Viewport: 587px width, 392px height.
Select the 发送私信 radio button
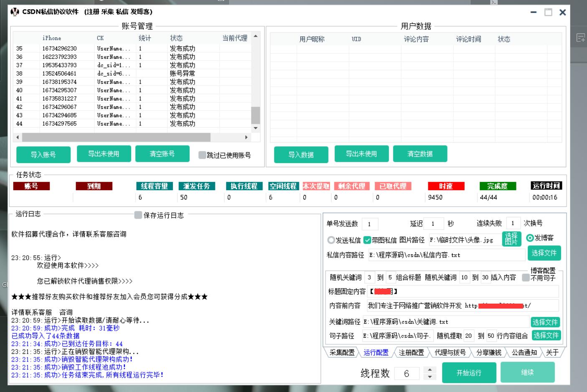[x=331, y=240]
